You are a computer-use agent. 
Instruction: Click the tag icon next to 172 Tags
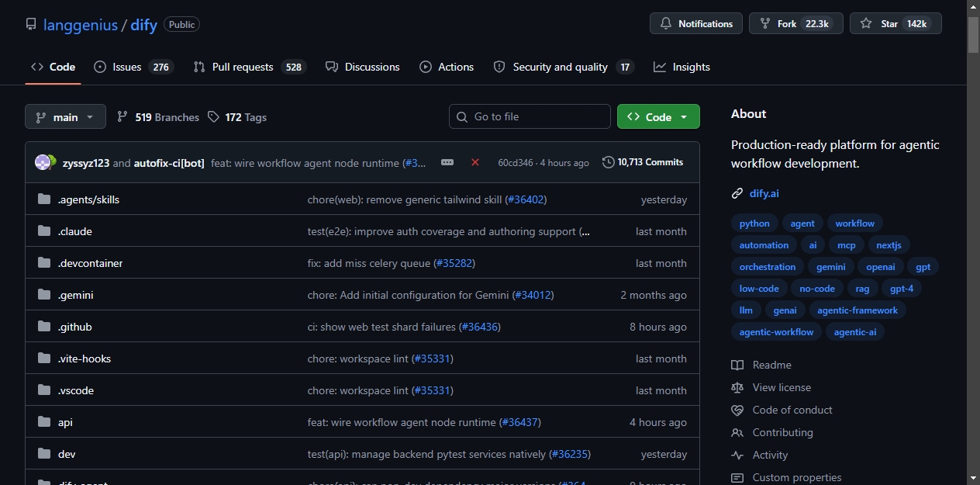(214, 117)
